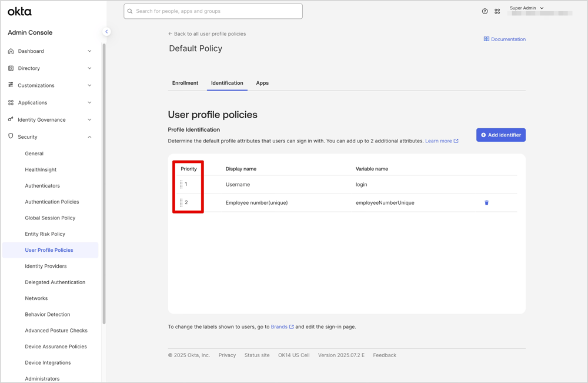
Task: Collapse the sidebar with arrow button
Action: pos(106,32)
